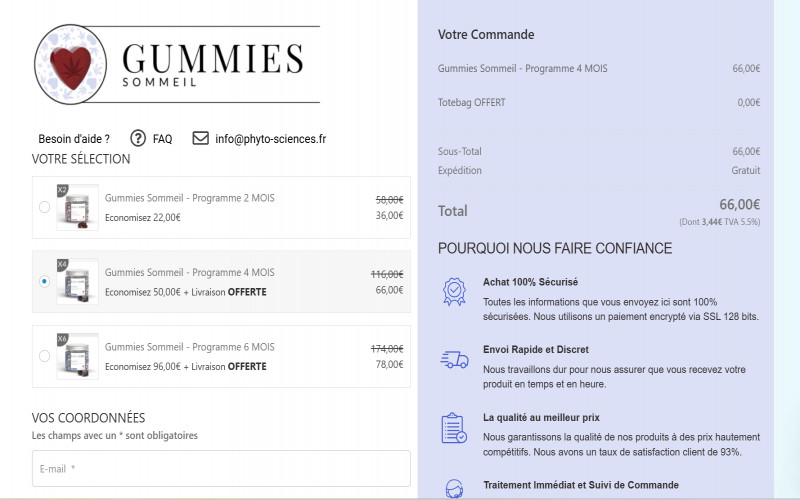Click 'Traitement Immédiat et Suivi de Commande' heading
The width and height of the screenshot is (800, 500).
point(581,485)
